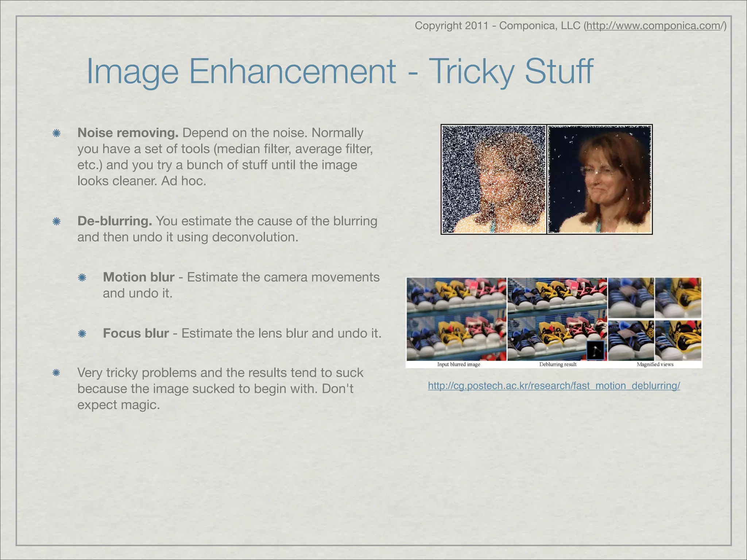Click the bullet icon beside Focus blur

pyautogui.click(x=82, y=334)
